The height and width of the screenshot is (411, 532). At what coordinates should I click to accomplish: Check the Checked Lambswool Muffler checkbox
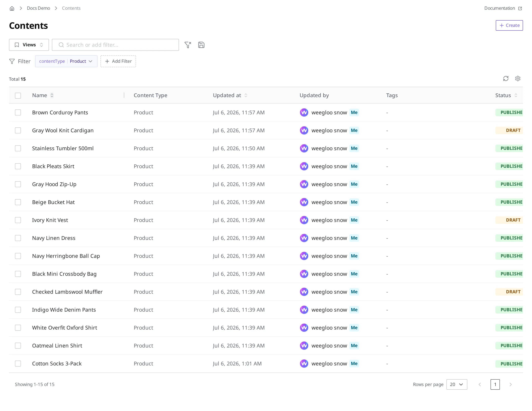coord(18,292)
